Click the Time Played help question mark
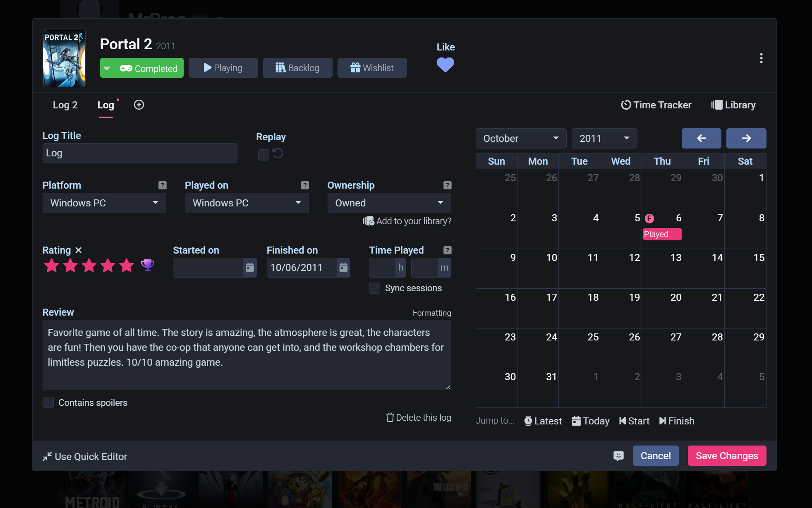 [447, 250]
